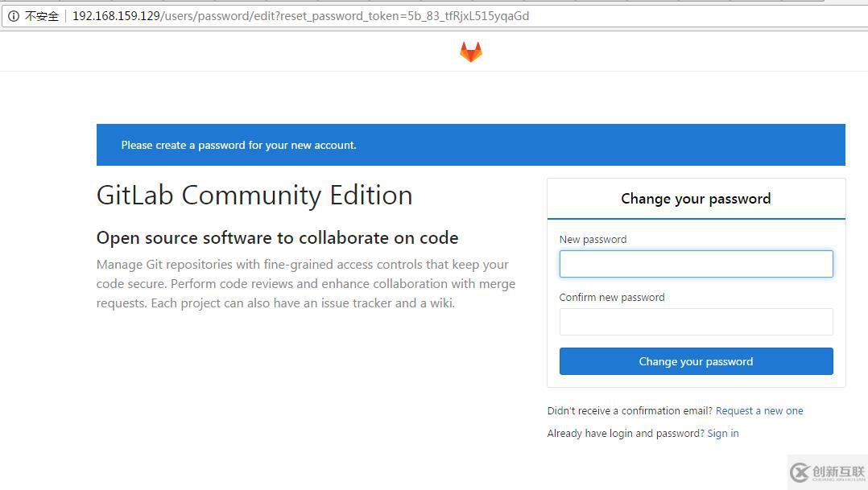Submit with the Change your password button
This screenshot has height=490, width=868.
coord(696,361)
